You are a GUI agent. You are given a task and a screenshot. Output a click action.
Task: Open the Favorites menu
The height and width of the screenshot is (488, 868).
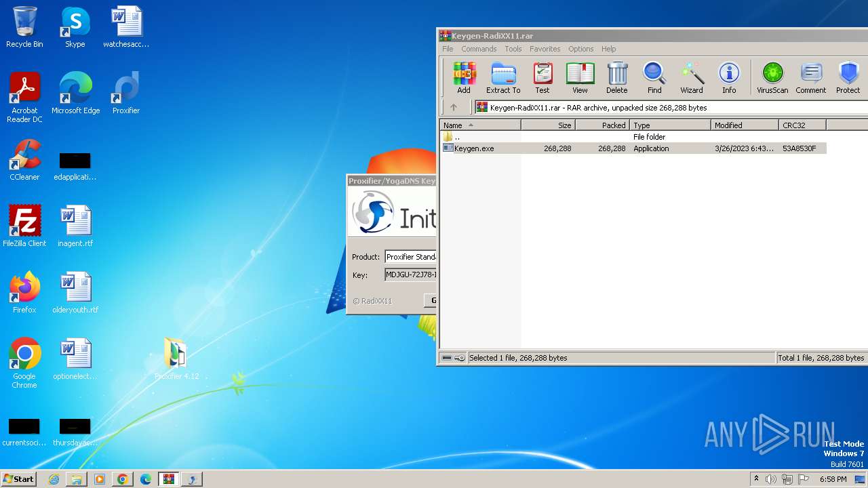coord(545,49)
